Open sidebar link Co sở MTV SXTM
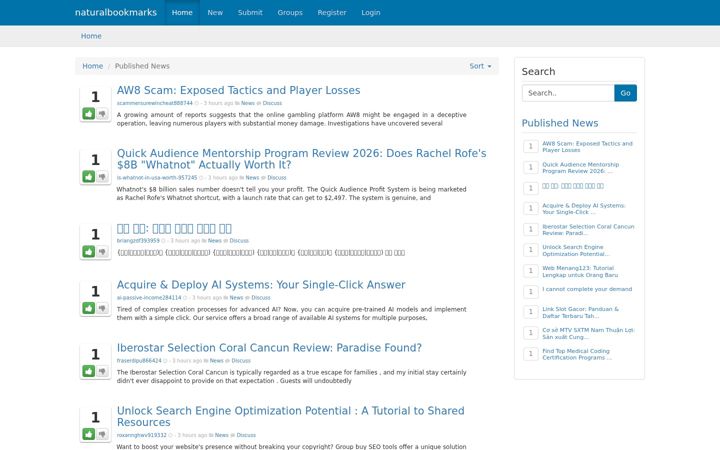This screenshot has width=720, height=450. pyautogui.click(x=588, y=333)
